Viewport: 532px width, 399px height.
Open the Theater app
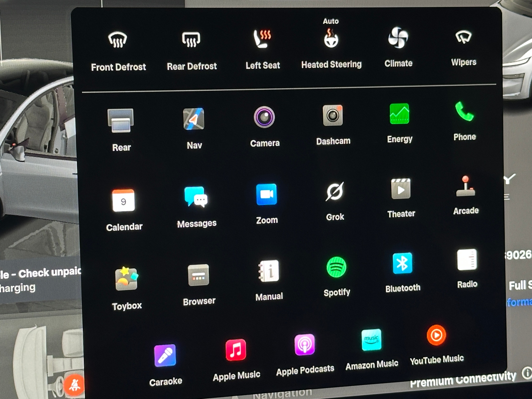(x=401, y=190)
